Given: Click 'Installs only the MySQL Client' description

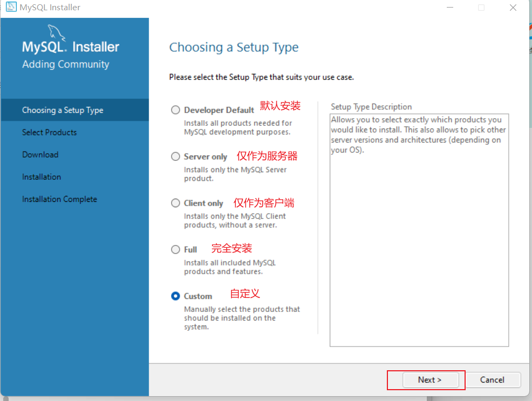Looking at the screenshot, I should pos(235,216).
